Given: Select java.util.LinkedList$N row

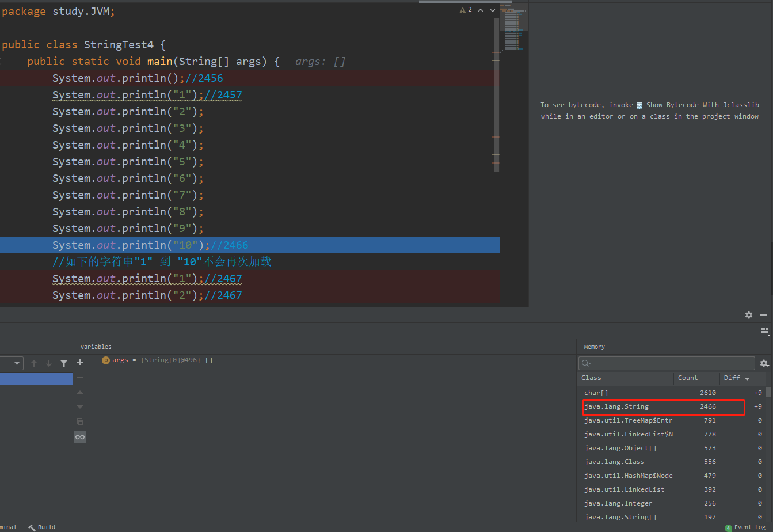Looking at the screenshot, I should point(671,434).
